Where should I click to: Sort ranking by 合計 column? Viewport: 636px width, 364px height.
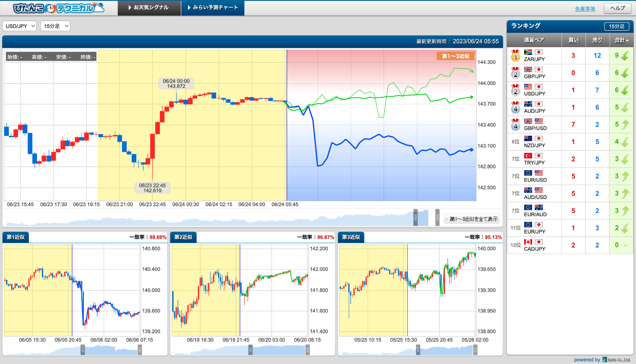(621, 40)
